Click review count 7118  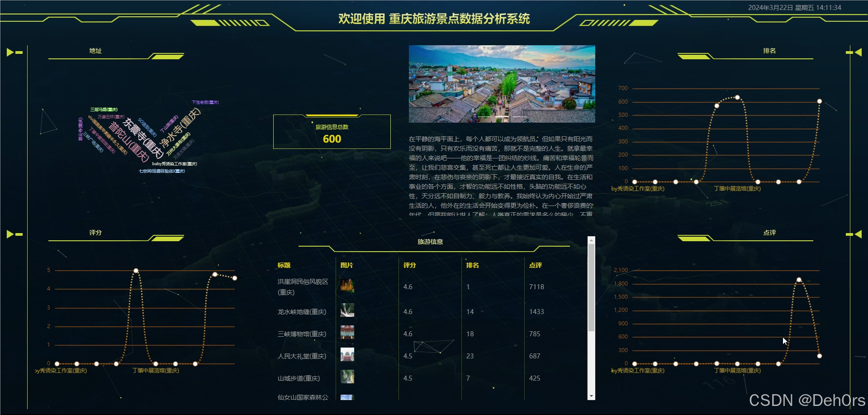(x=536, y=287)
